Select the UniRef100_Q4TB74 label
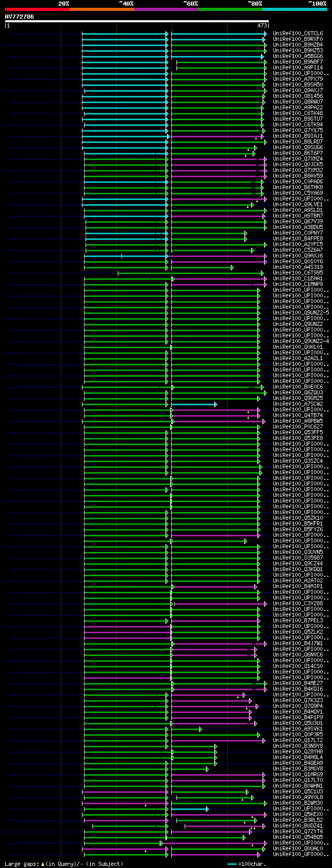The height and width of the screenshot is (868, 332). click(298, 416)
